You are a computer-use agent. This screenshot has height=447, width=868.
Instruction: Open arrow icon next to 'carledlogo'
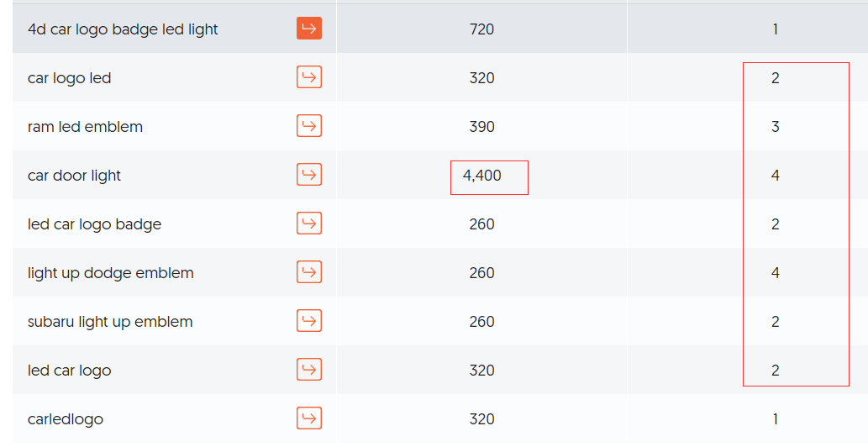point(309,418)
